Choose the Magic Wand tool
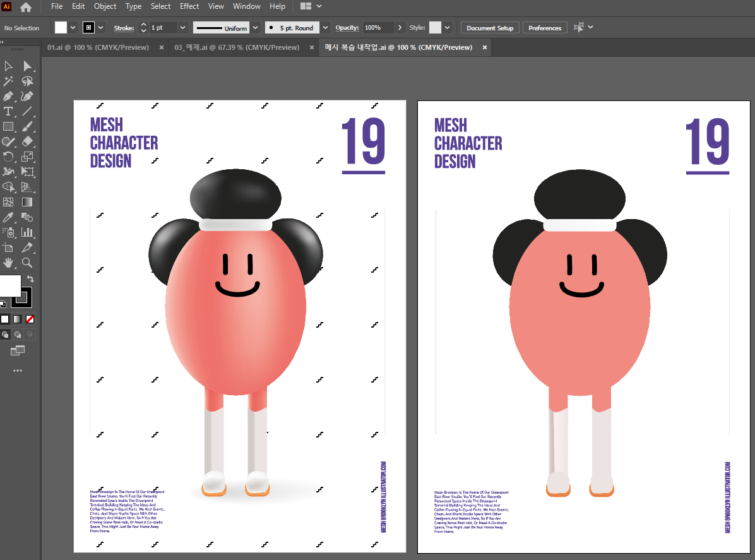 point(8,81)
